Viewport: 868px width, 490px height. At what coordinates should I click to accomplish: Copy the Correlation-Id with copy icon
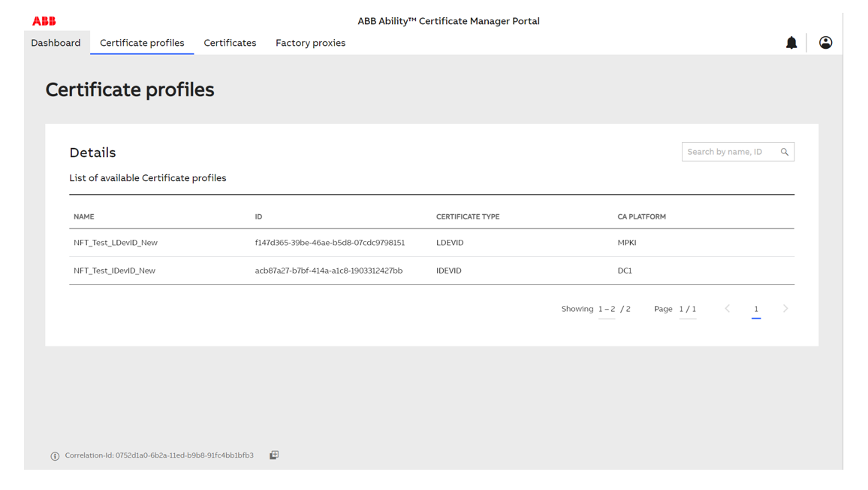[x=274, y=455]
